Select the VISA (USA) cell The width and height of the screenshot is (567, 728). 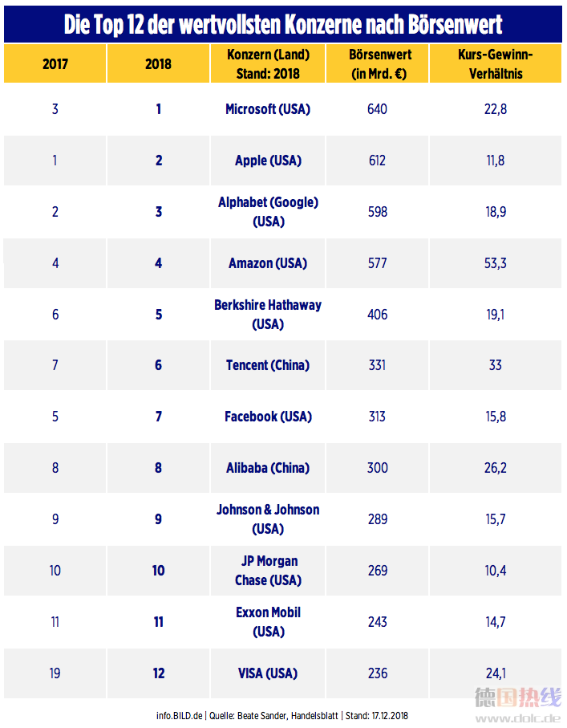pos(268,673)
